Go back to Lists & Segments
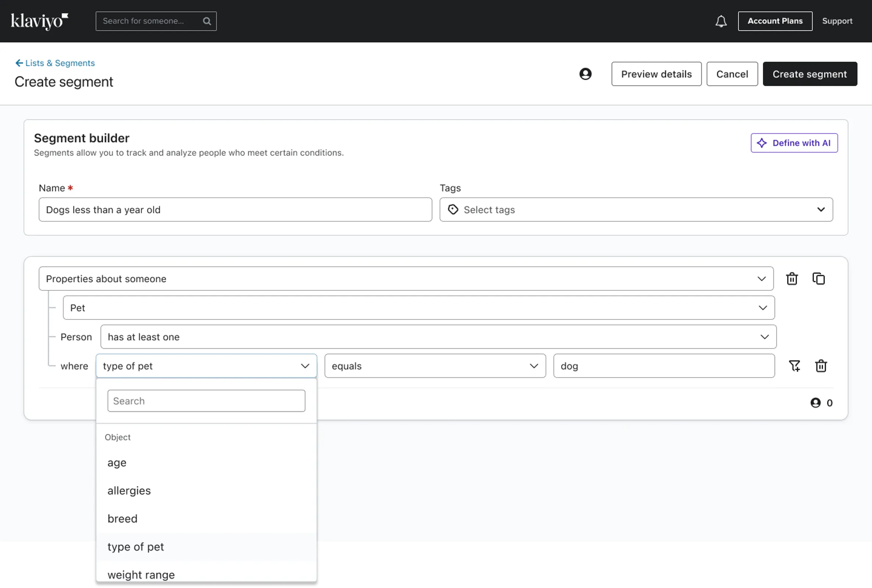 (55, 63)
